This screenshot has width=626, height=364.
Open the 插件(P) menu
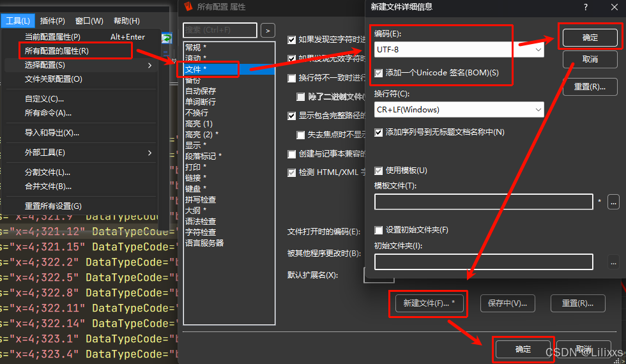52,20
